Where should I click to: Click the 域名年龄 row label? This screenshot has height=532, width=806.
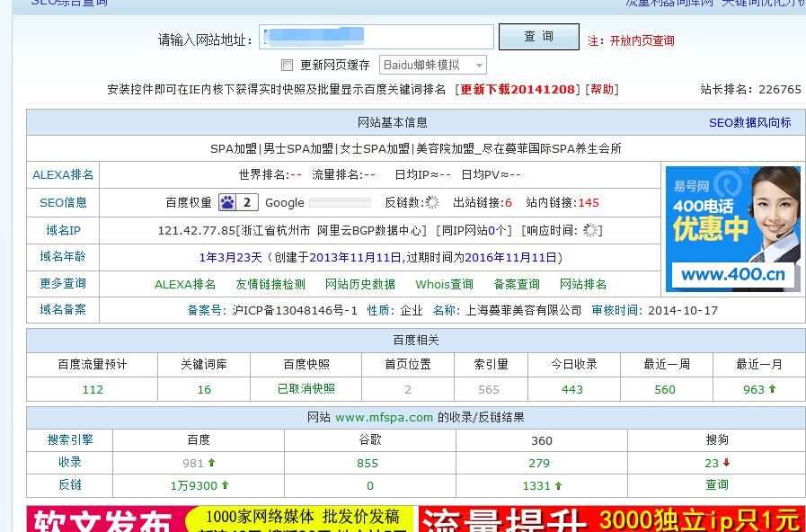[63, 256]
